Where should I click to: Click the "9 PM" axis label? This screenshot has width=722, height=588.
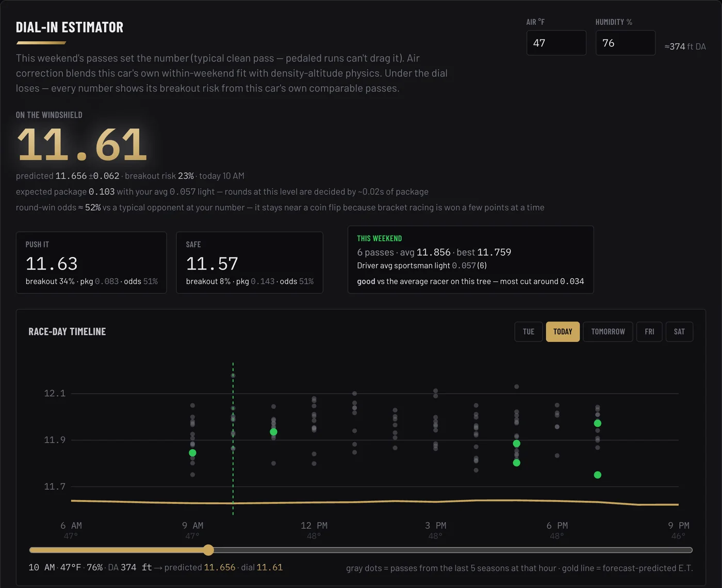click(679, 526)
